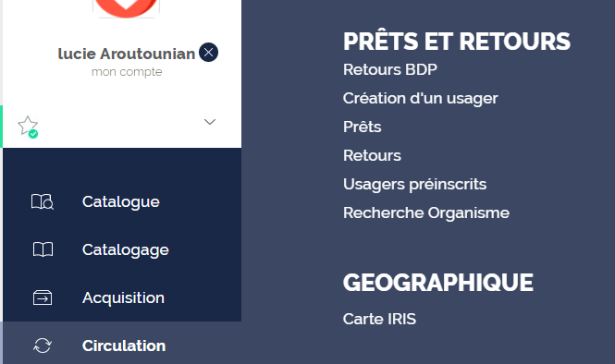Expand the favorites chevron dropdown
The height and width of the screenshot is (364, 615).
click(210, 122)
